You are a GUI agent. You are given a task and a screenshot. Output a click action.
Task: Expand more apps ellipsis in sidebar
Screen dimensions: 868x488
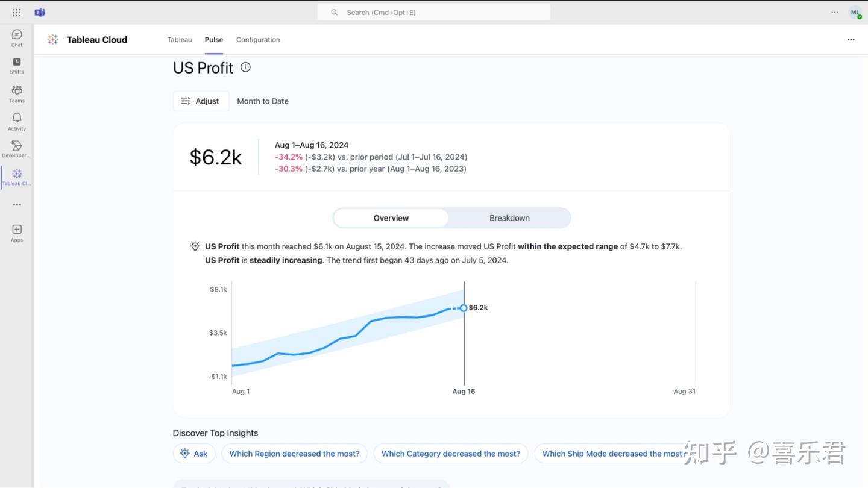tap(17, 205)
